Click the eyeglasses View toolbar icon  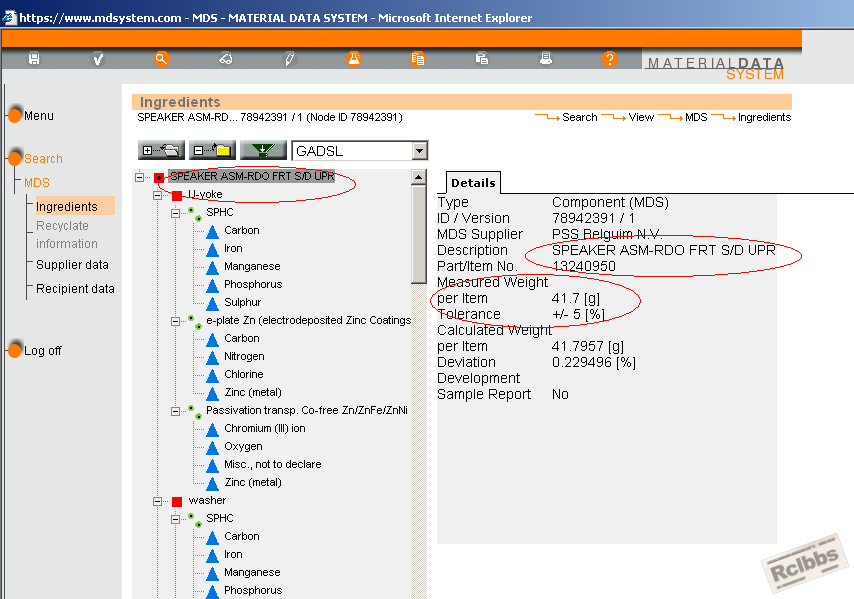pyautogui.click(x=225, y=59)
